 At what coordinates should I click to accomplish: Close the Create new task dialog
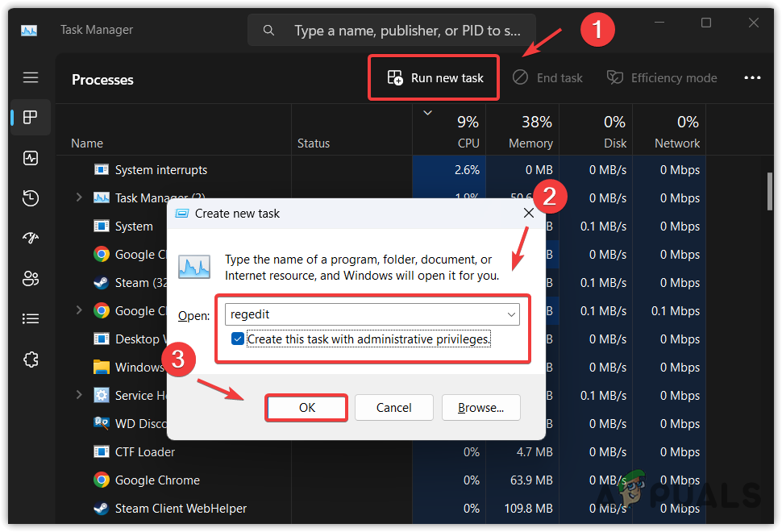[529, 214]
